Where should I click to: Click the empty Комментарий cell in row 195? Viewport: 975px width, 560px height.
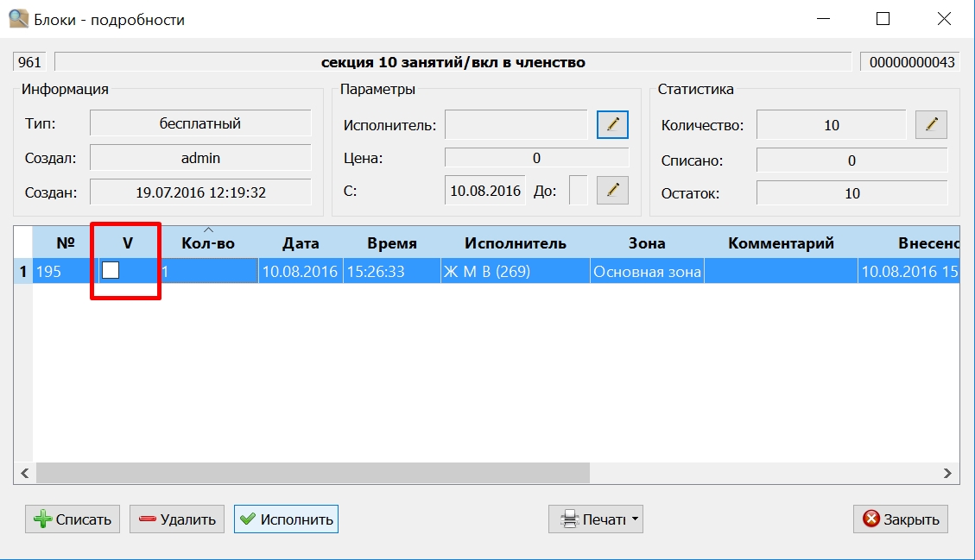pos(781,272)
